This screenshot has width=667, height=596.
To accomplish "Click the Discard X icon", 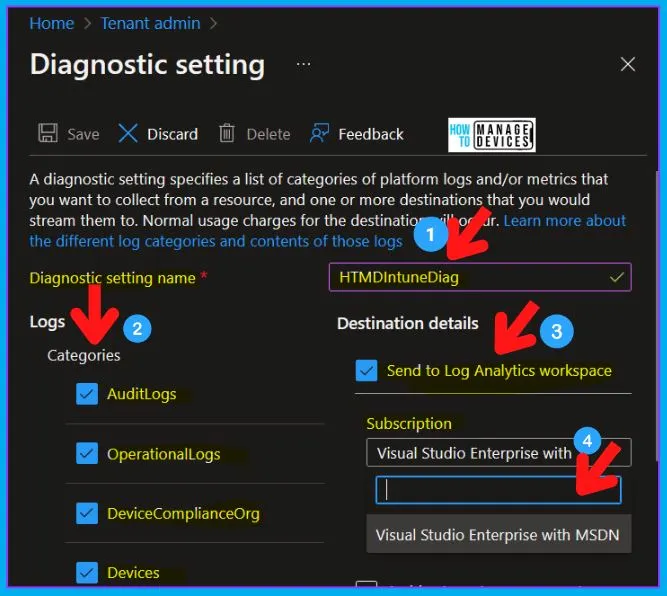I will 128,133.
